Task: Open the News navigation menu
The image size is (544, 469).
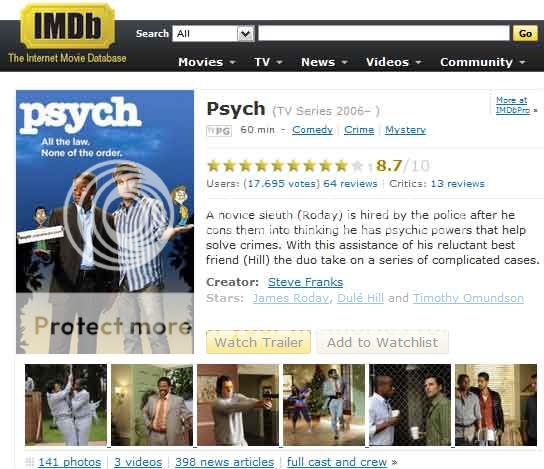Action: point(324,62)
